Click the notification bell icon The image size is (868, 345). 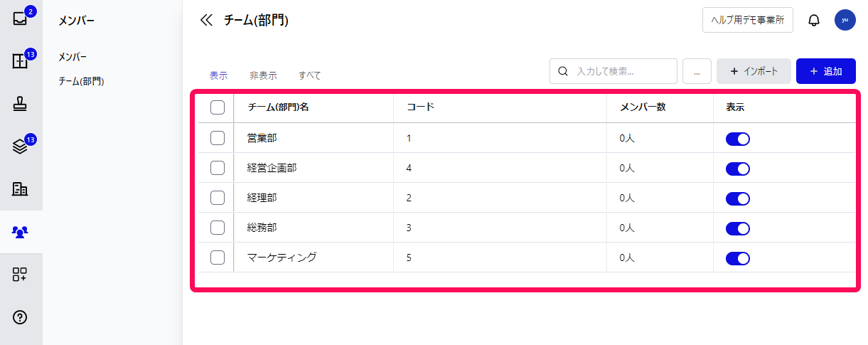[814, 21]
